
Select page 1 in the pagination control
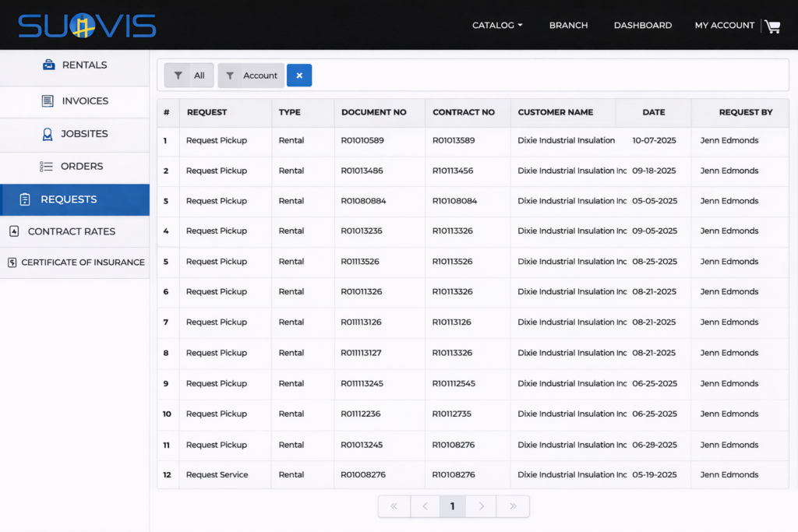pyautogui.click(x=453, y=506)
